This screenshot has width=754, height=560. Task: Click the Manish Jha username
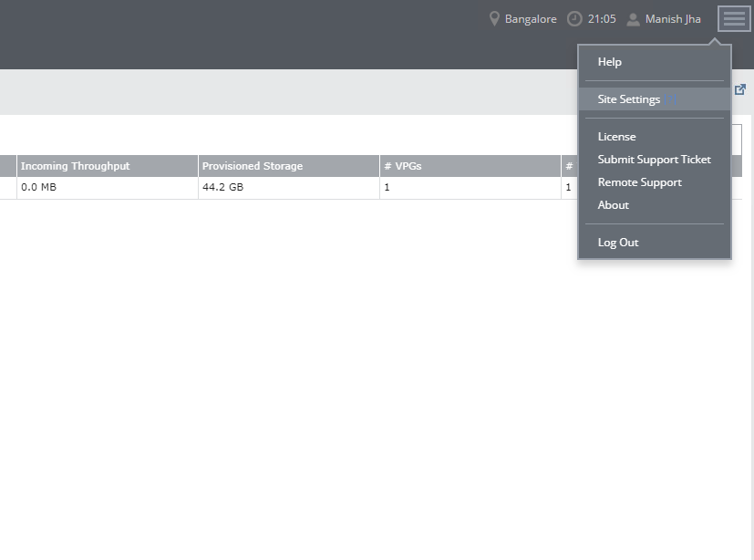coord(673,19)
